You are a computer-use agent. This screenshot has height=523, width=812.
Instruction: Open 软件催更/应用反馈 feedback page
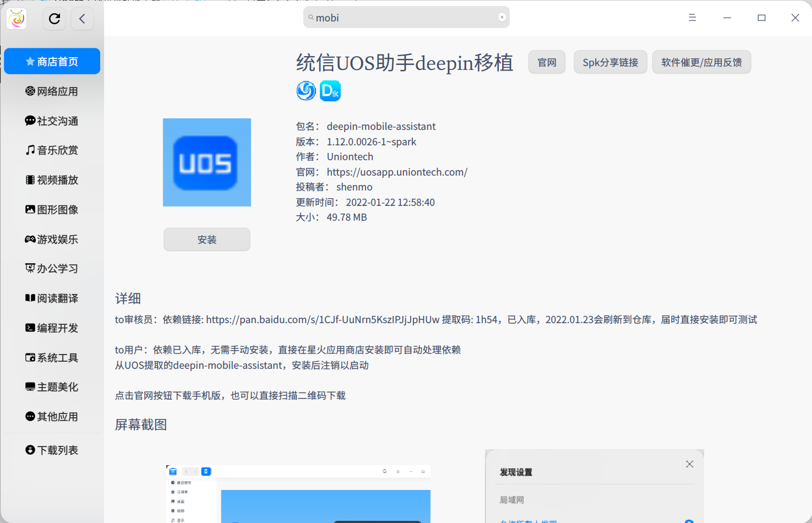(x=701, y=62)
